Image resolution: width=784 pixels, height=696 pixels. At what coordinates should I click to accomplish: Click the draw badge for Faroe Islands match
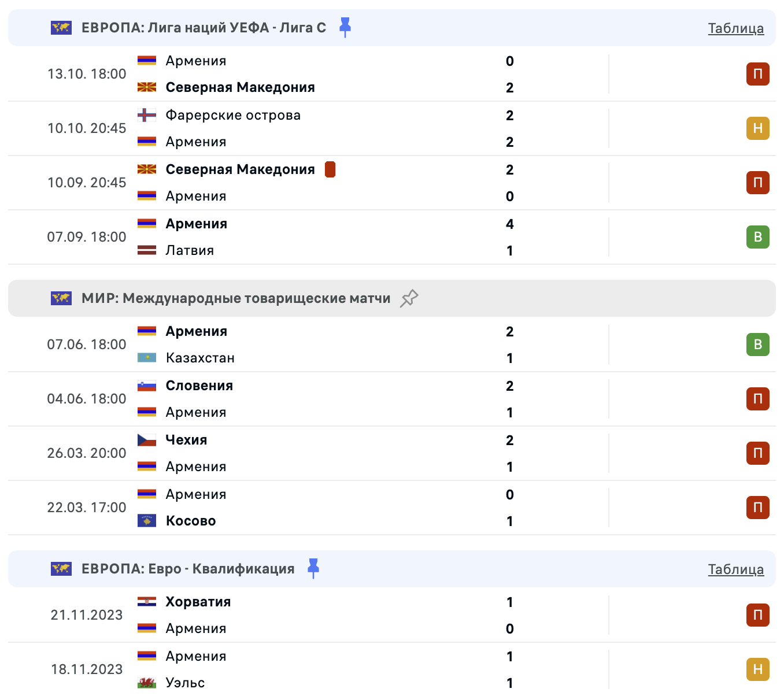(757, 128)
